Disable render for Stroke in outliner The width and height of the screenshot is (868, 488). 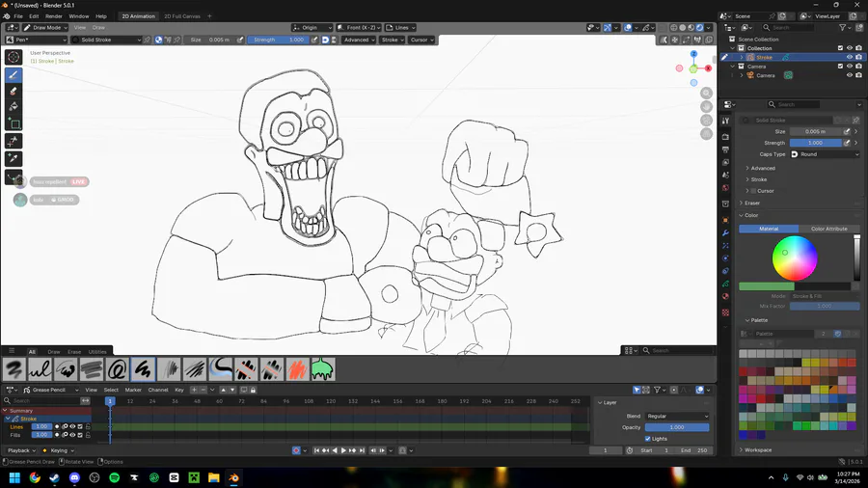[x=858, y=57]
